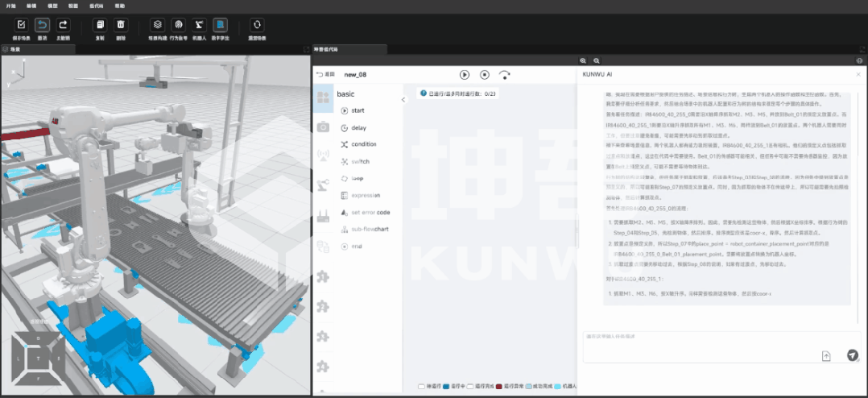Close the KUNWU AI panel

click(858, 74)
